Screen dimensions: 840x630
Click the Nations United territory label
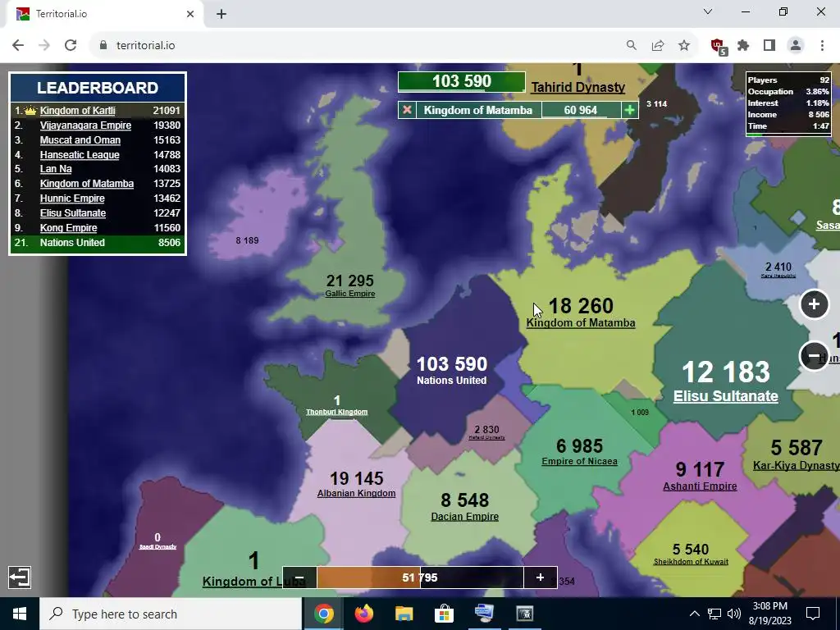tap(452, 381)
